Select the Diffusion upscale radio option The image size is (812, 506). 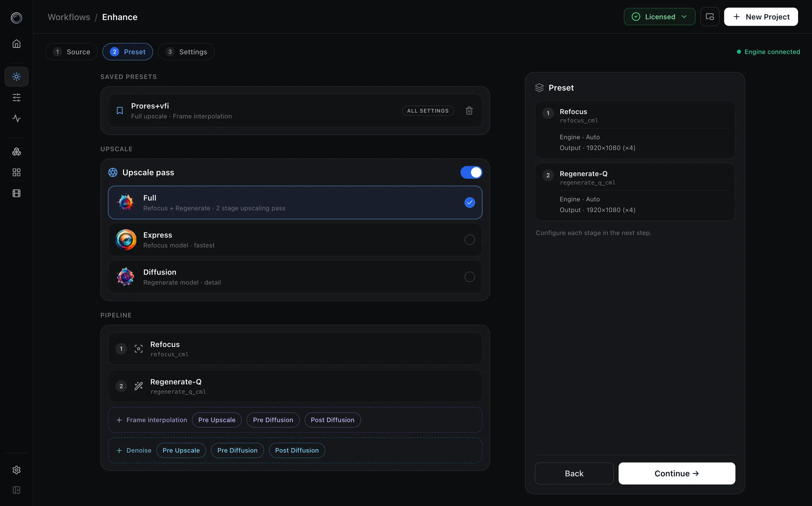tap(469, 277)
